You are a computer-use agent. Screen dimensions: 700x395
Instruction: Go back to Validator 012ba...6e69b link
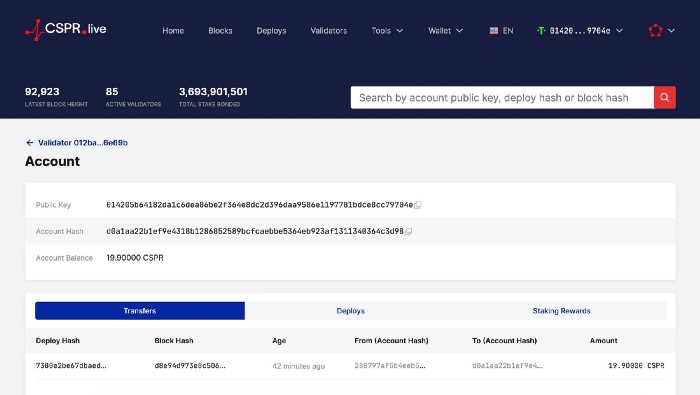[83, 143]
